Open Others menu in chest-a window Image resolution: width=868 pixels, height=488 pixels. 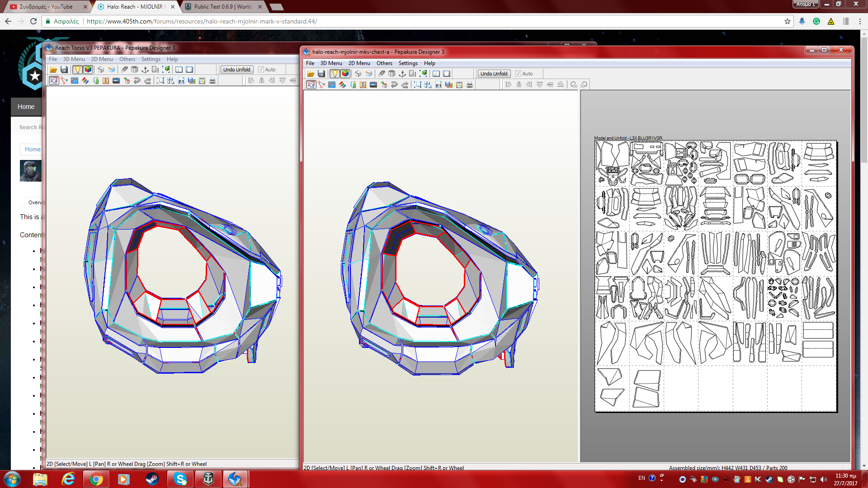pyautogui.click(x=384, y=63)
